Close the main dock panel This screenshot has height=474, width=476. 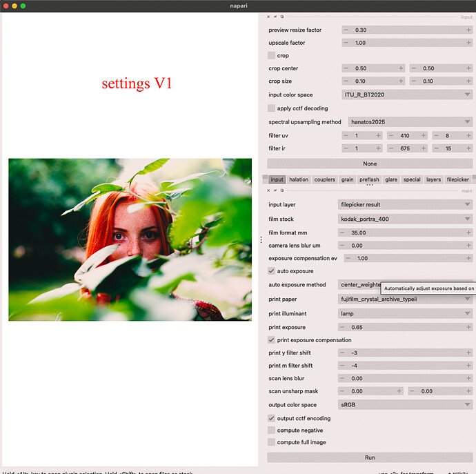268,190
